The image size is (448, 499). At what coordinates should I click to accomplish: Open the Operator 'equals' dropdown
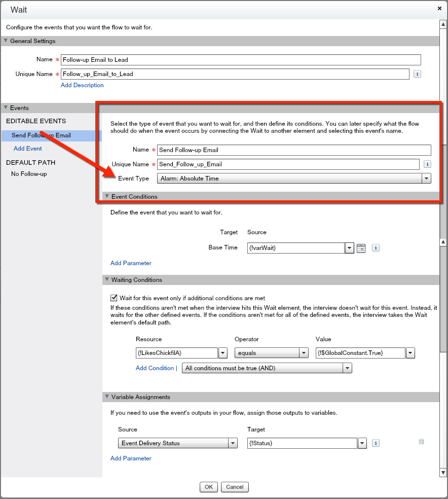tap(304, 353)
